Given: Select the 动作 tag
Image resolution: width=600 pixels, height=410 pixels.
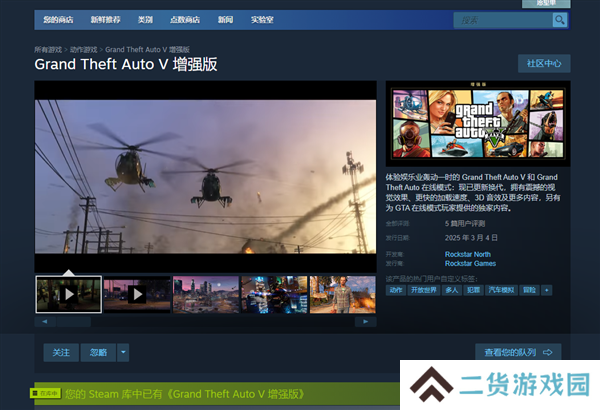Looking at the screenshot, I should pyautogui.click(x=396, y=290).
